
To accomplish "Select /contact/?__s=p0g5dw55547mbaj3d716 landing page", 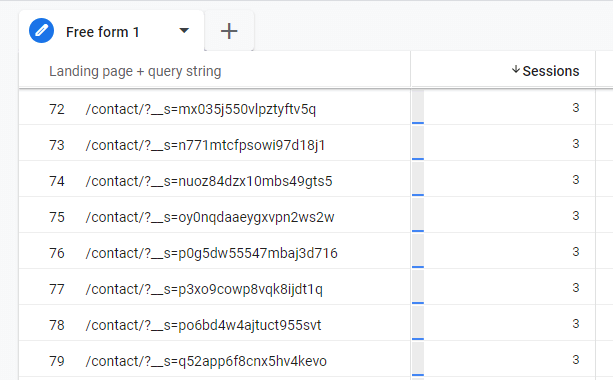I will click(x=212, y=253).
